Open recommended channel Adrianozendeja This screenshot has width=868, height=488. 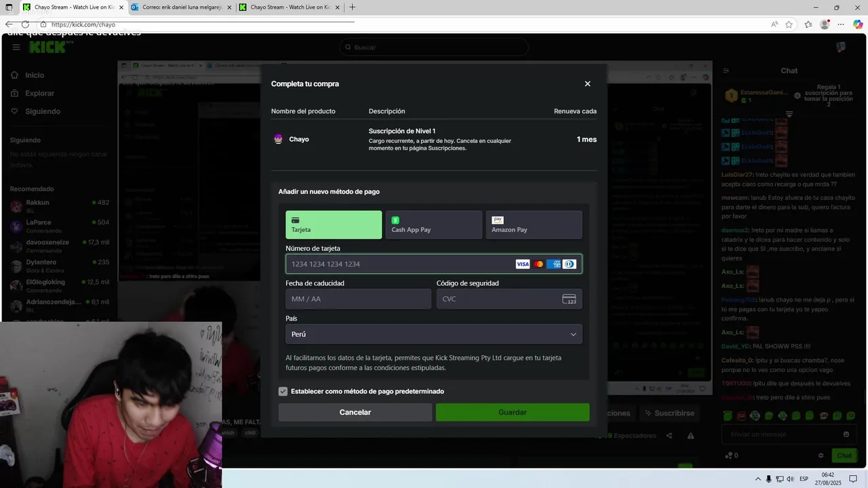click(x=60, y=305)
